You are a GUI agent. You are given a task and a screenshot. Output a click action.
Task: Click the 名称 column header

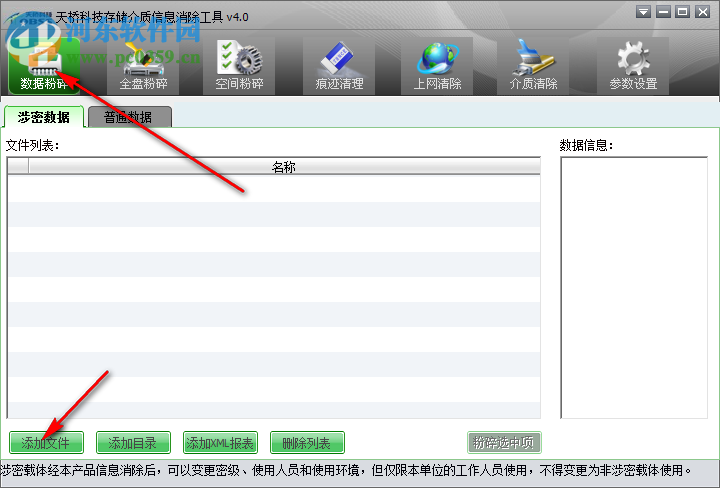click(x=284, y=166)
